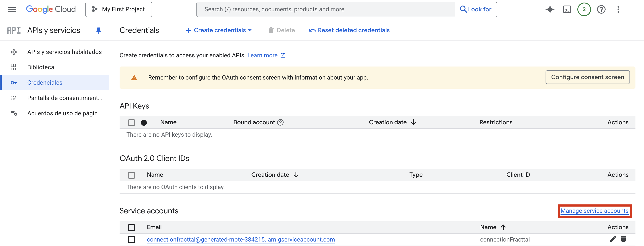Viewport: 644px width, 246px height.
Task: Open the My First Project selector
Action: pyautogui.click(x=119, y=9)
